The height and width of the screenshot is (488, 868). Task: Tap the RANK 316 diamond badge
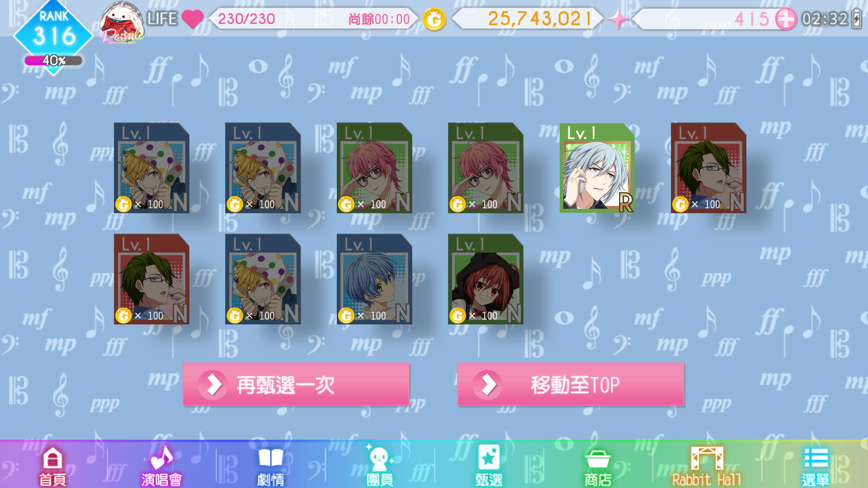coord(54,32)
